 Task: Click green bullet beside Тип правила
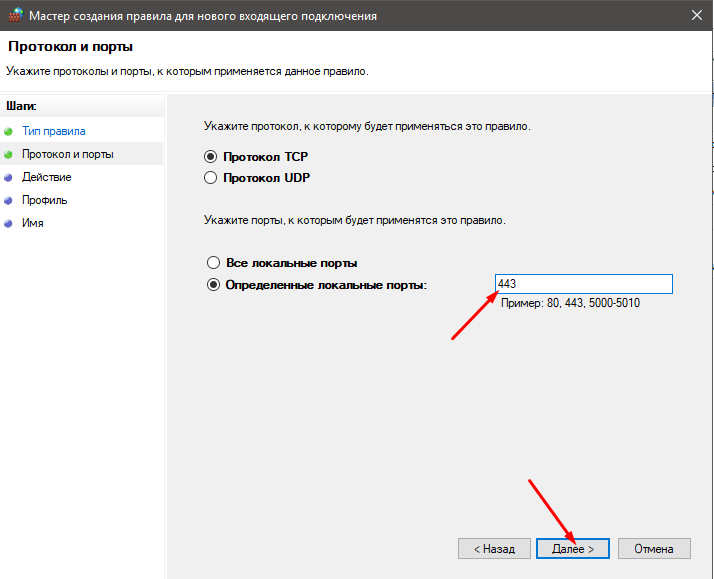[x=8, y=132]
